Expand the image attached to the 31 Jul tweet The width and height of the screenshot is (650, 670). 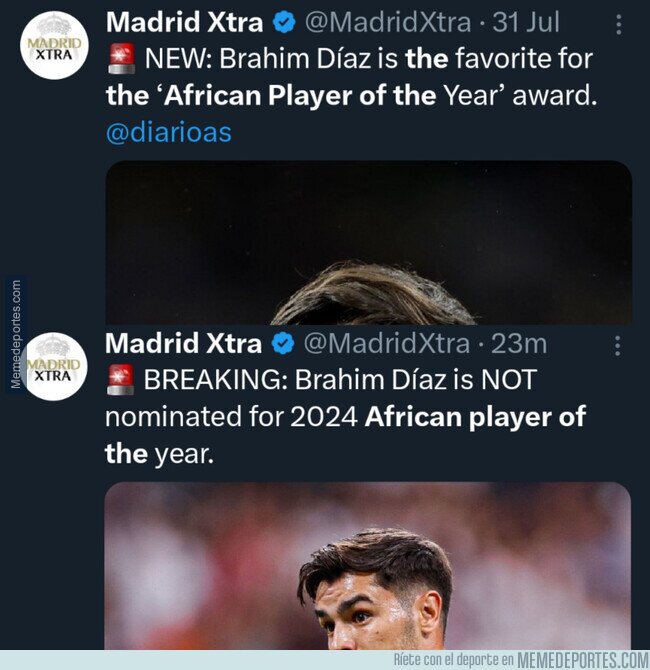pos(368,243)
